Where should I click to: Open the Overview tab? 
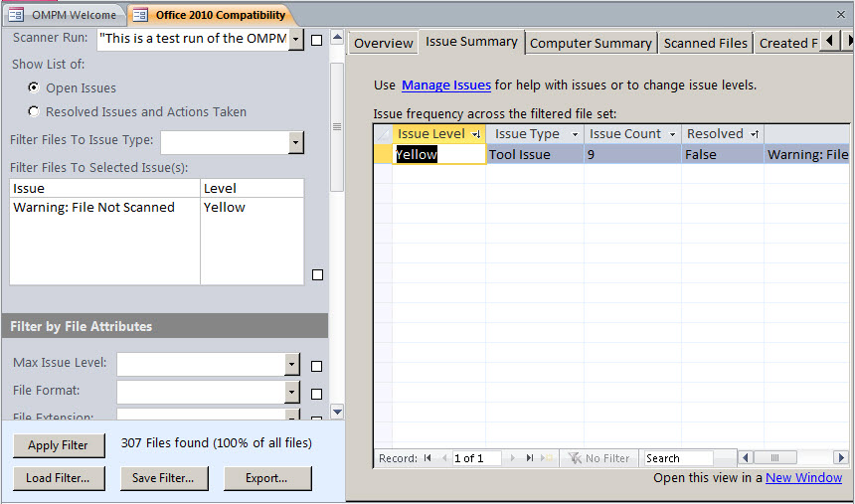[384, 43]
